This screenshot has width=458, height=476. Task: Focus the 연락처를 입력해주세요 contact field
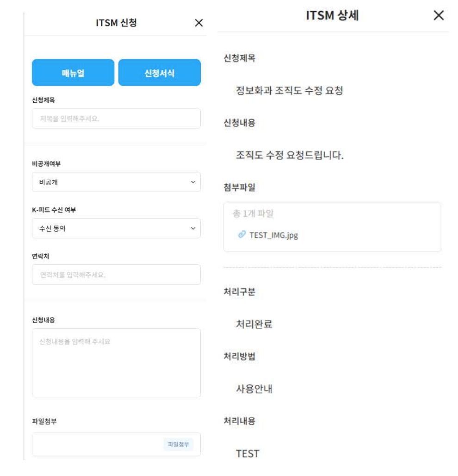pos(116,275)
